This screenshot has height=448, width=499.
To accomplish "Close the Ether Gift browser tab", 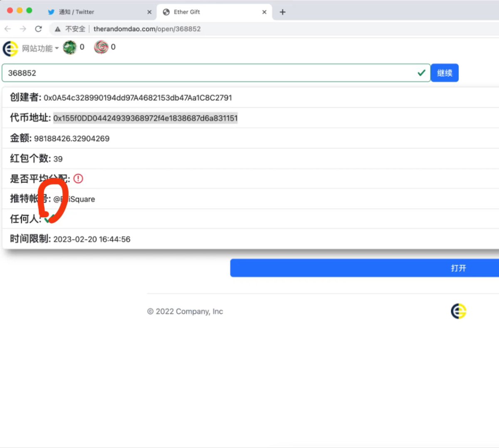I will point(264,12).
